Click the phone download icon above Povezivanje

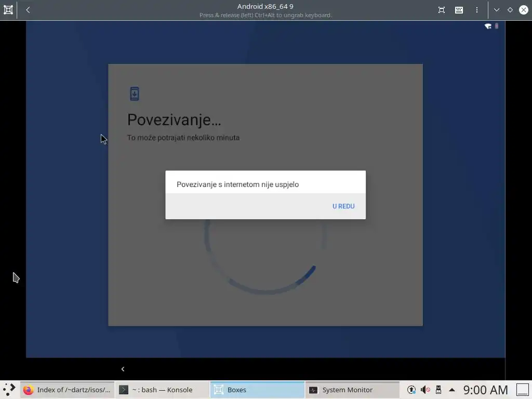(135, 94)
